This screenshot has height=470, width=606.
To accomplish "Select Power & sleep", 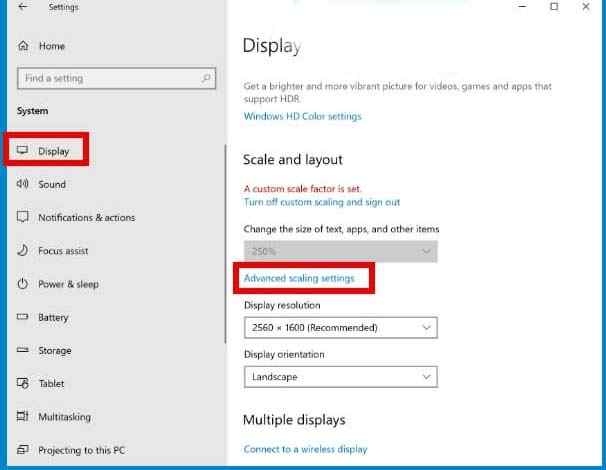I will [68, 284].
